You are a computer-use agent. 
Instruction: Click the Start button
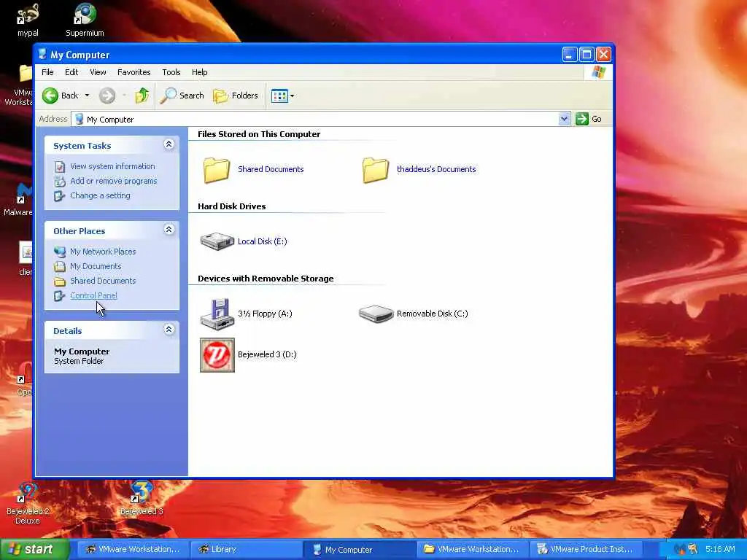(x=34, y=550)
